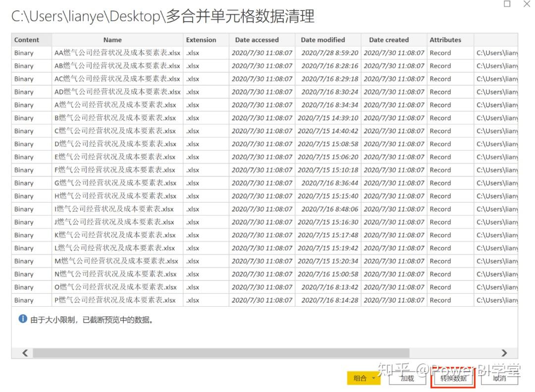Click the Attributes column header
535x392 pixels.
tap(445, 40)
